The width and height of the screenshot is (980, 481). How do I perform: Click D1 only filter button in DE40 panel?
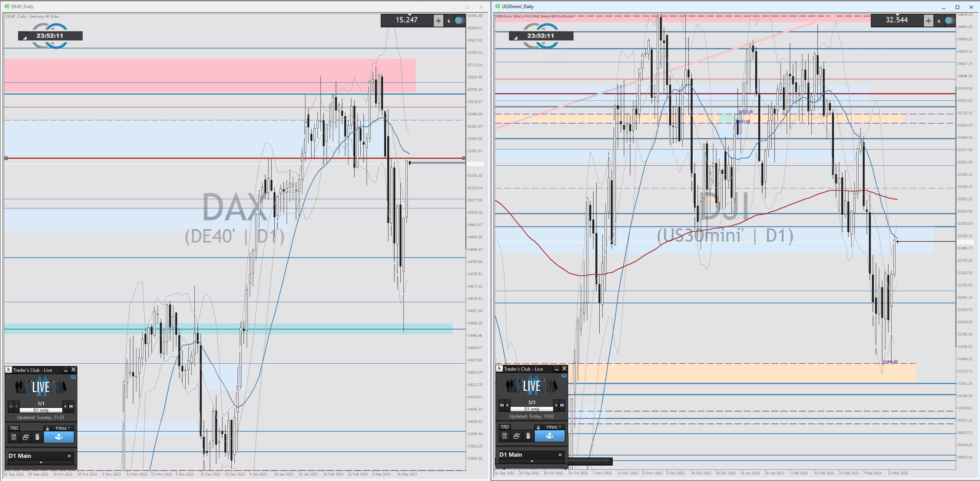(x=41, y=410)
